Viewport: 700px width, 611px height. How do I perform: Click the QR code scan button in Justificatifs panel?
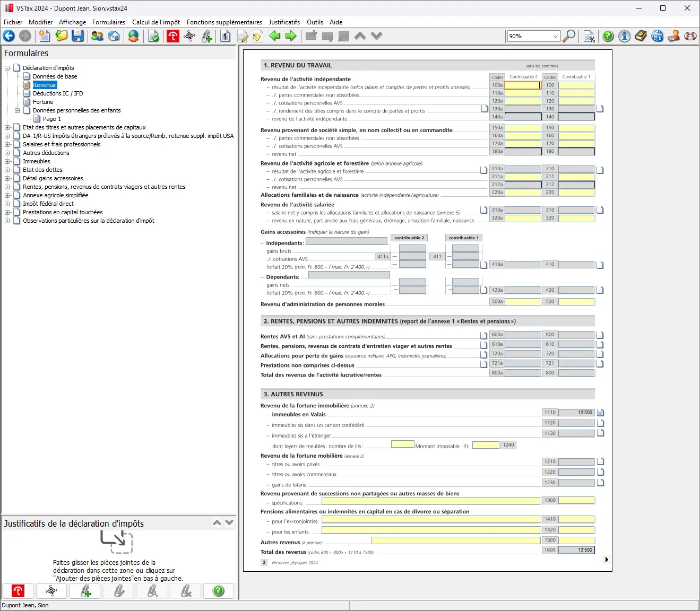click(51, 591)
